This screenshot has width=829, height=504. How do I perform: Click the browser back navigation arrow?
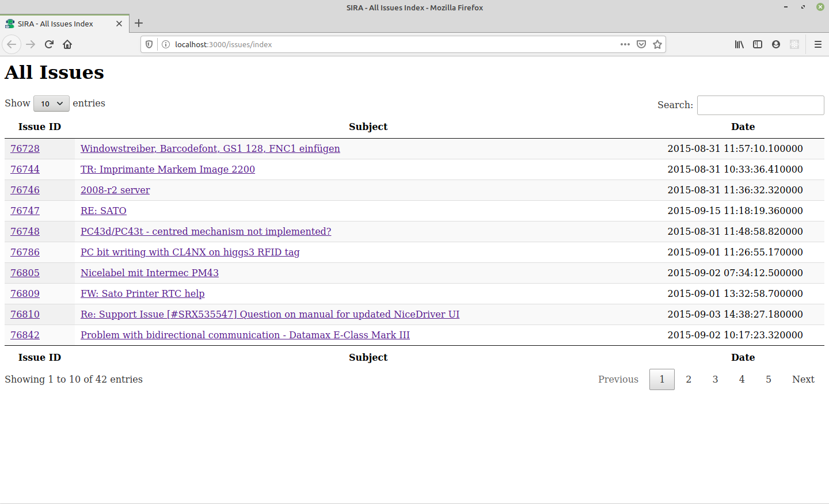(12, 44)
